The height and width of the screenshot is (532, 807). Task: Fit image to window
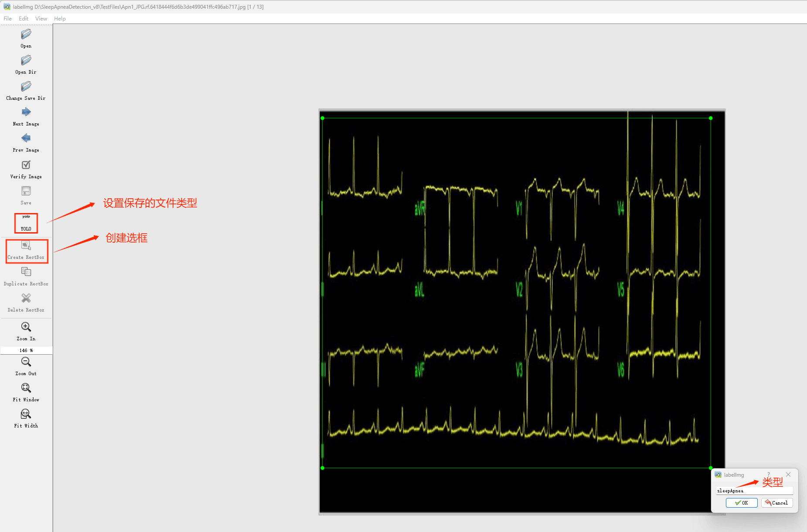pos(26,388)
